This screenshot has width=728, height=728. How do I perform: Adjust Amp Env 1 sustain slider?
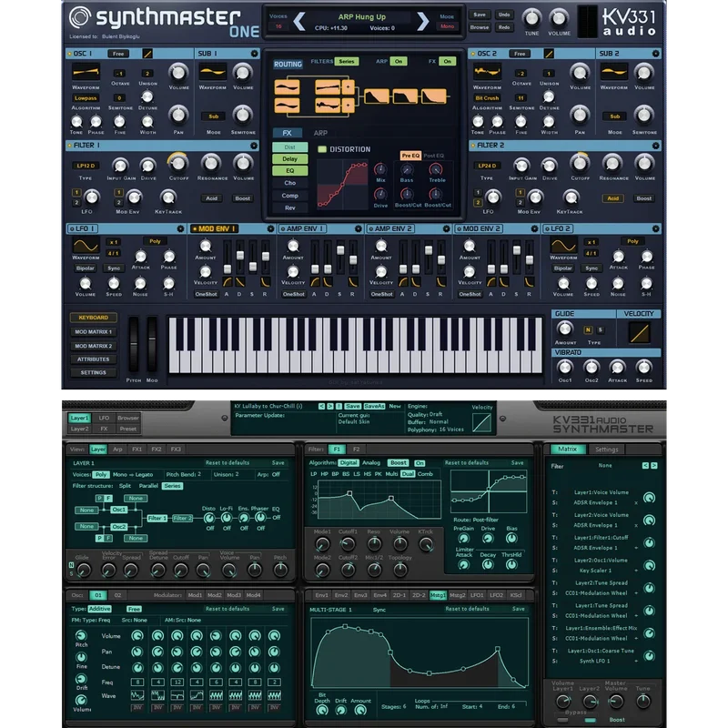(340, 258)
